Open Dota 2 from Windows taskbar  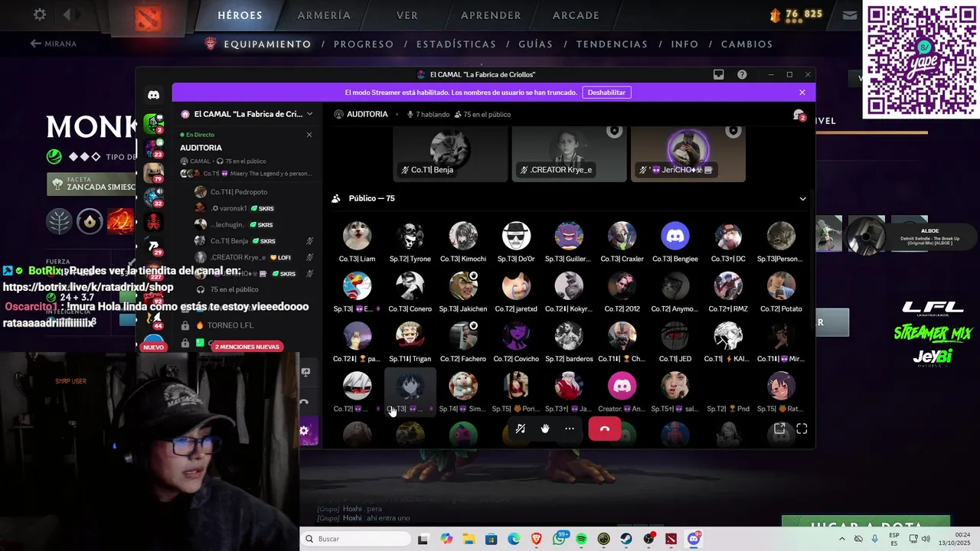pyautogui.click(x=671, y=540)
